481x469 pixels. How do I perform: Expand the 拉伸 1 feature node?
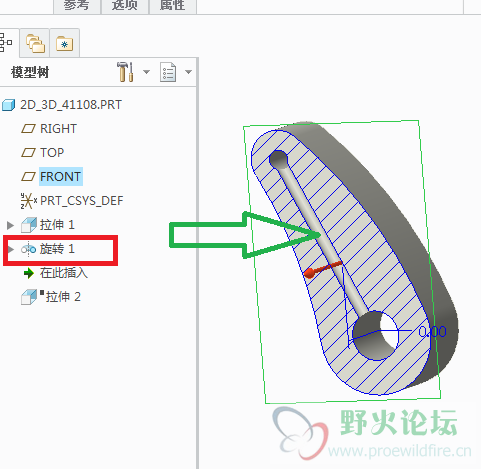point(10,225)
